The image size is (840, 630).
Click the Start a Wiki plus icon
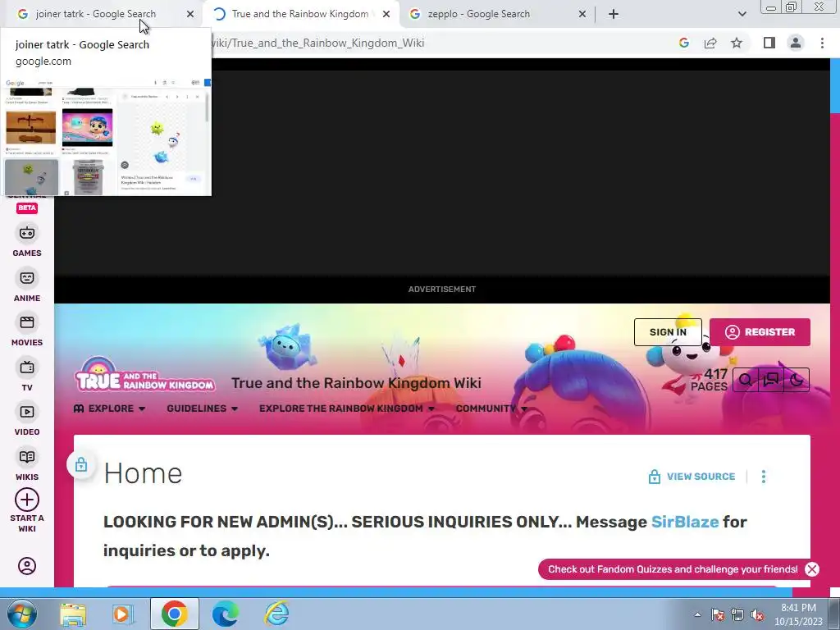pos(27,500)
